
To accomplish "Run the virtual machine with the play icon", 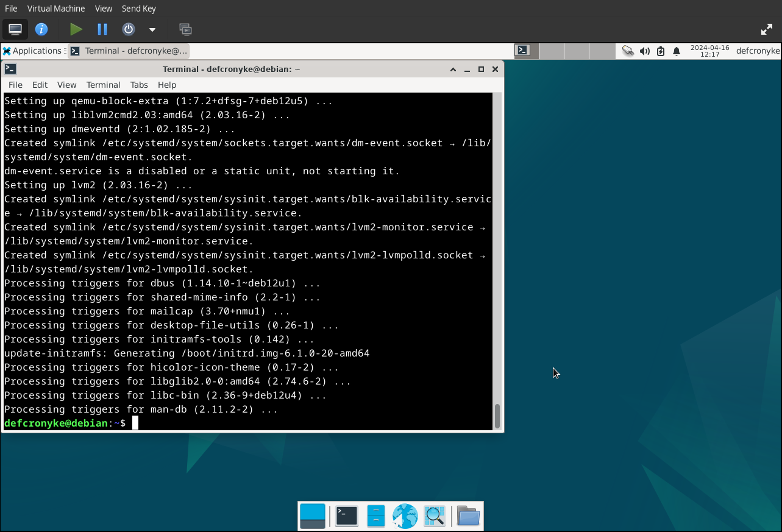I will [75, 29].
